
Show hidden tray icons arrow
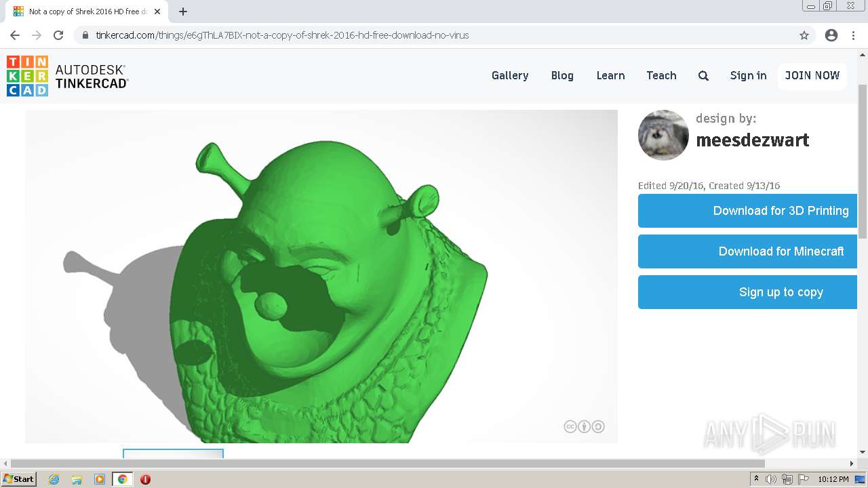click(x=756, y=479)
